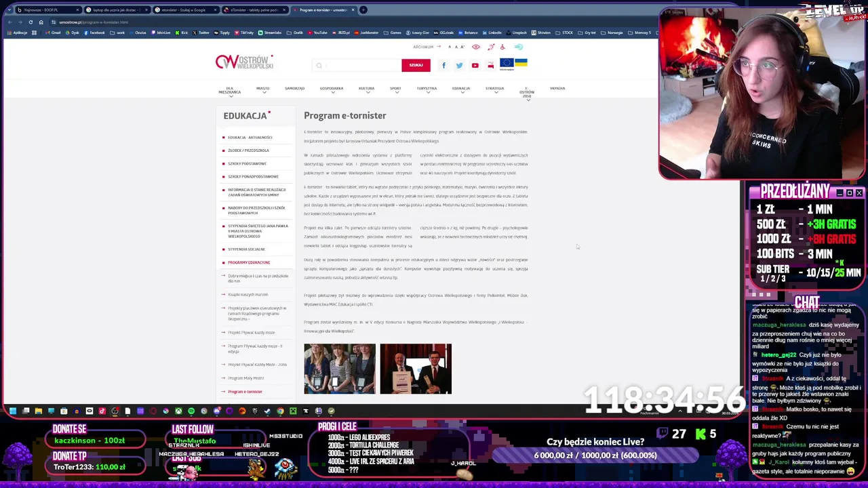
Task: Open SZKOŁY PONADPODSTAWOWE sidebar link
Action: pyautogui.click(x=252, y=176)
